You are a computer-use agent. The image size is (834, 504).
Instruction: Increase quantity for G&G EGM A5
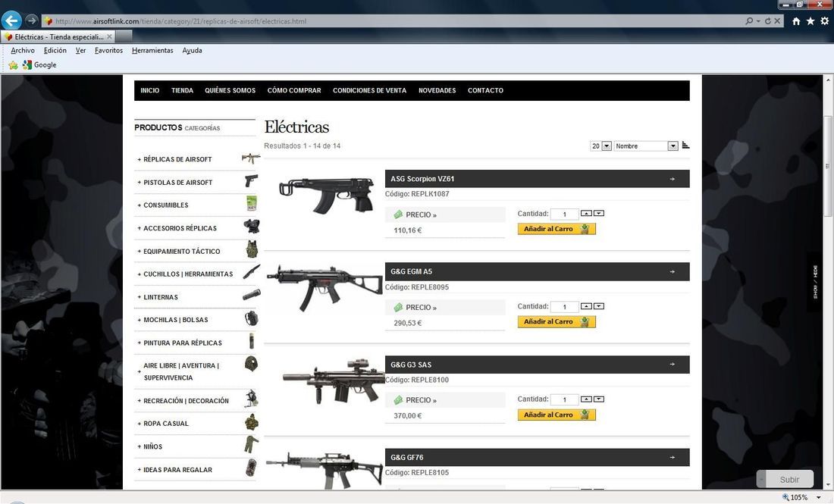[586, 306]
